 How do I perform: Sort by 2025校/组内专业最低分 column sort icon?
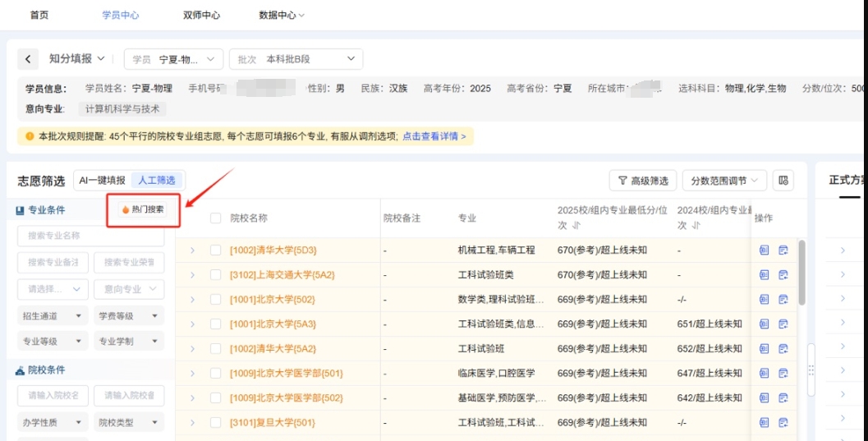(x=576, y=227)
